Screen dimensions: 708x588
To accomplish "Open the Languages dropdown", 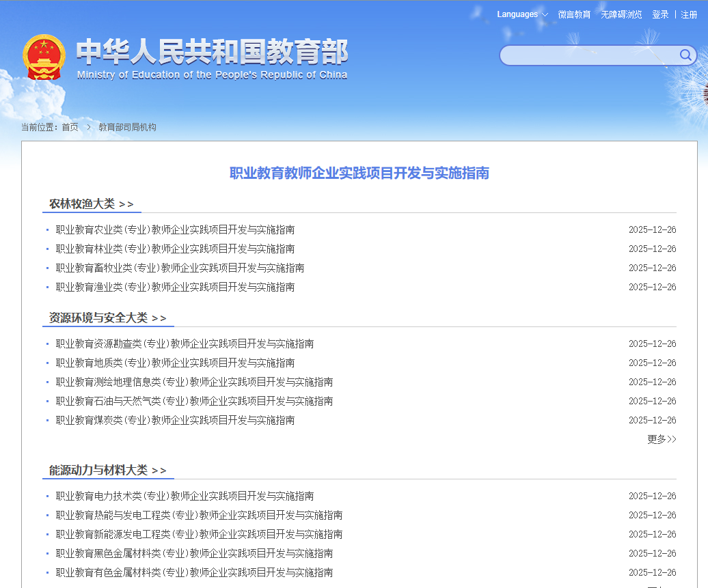I will pos(522,14).
